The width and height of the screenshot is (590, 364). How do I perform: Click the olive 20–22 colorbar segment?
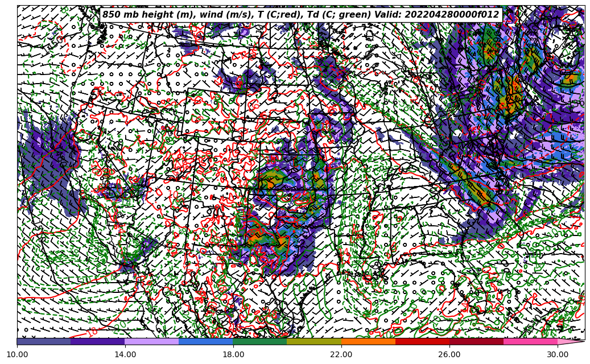314,341
